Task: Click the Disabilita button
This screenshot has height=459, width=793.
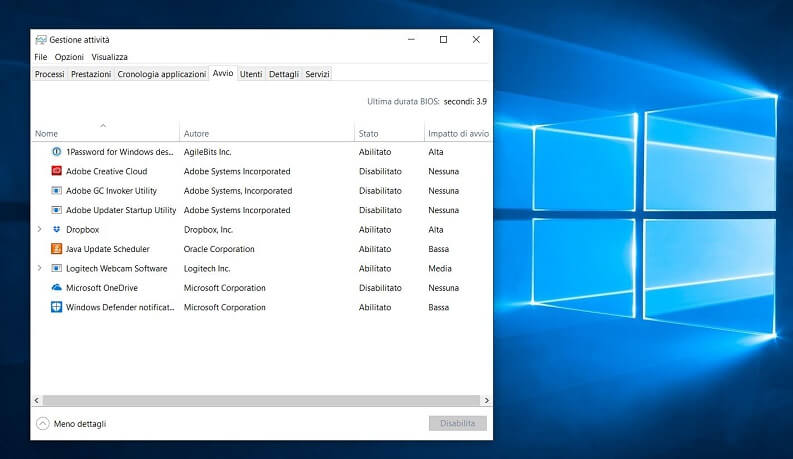Action: click(x=458, y=423)
